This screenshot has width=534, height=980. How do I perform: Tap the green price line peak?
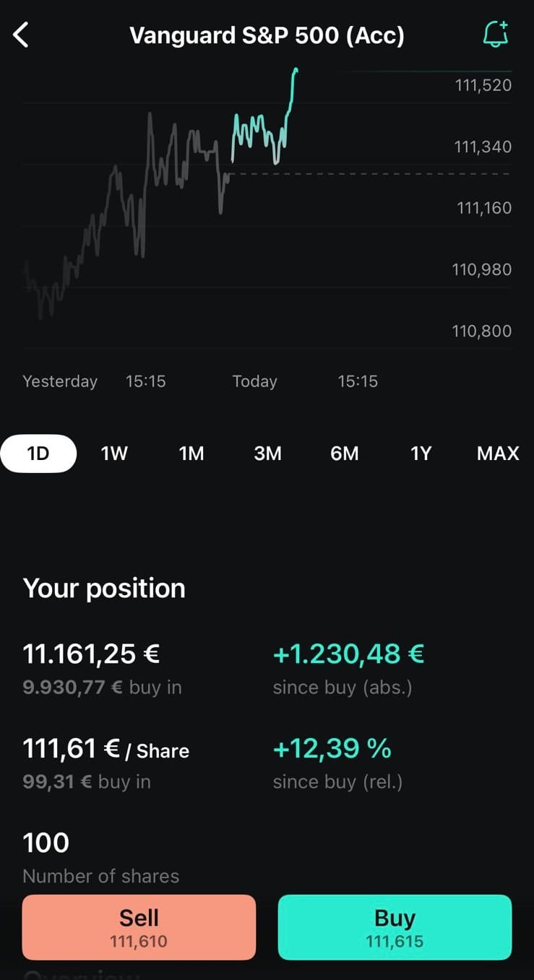296,71
